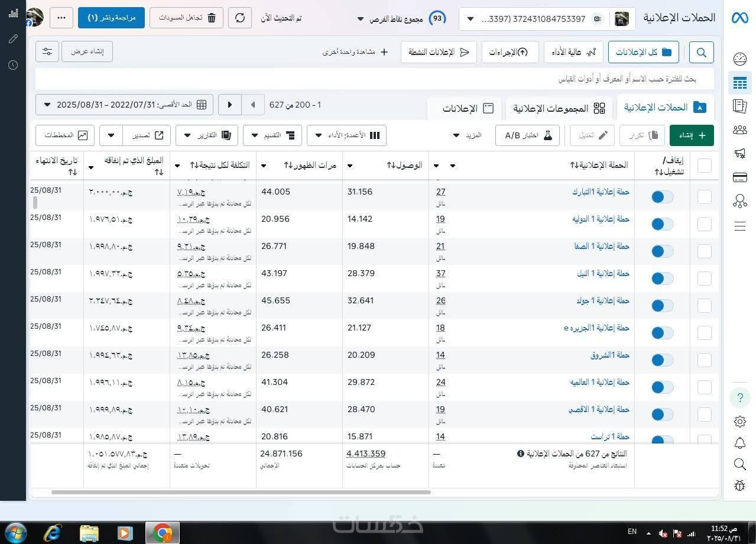Image resolution: width=756 pixels, height=544 pixels.
Task: Open the audiences people sidebar icon
Action: coord(739,129)
